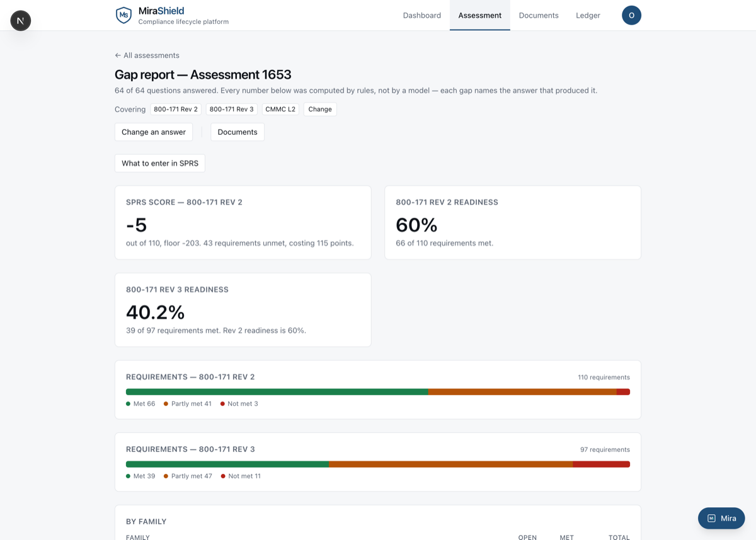Click the 40.2% Rev 3 readiness value

click(x=155, y=312)
